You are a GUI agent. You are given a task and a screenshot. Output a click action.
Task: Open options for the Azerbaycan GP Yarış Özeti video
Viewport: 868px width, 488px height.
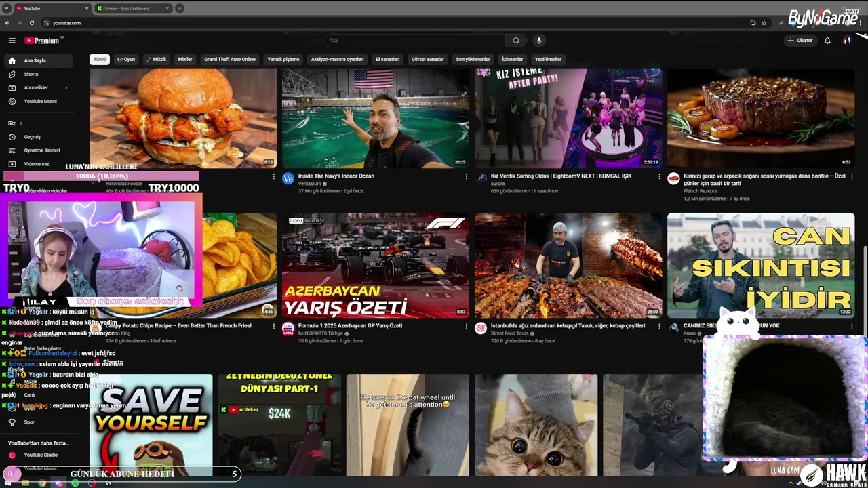tap(466, 326)
